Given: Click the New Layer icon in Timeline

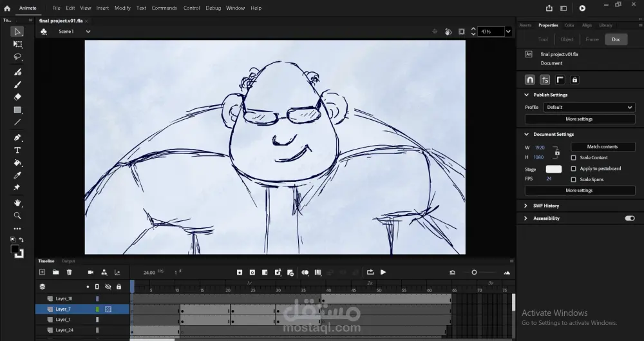Looking at the screenshot, I should (x=42, y=272).
